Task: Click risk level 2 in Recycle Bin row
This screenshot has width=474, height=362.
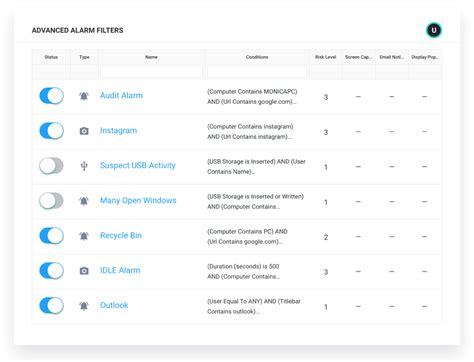Action: 326,237
